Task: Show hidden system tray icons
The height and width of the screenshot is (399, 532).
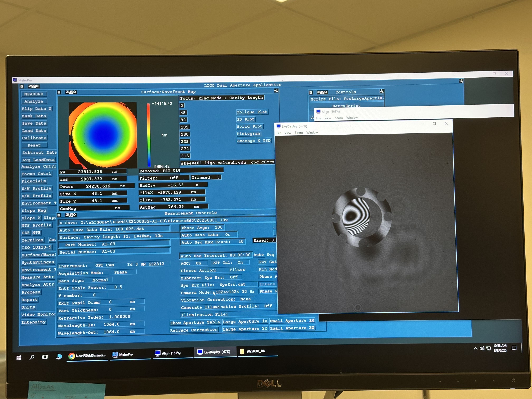Action: [x=475, y=348]
